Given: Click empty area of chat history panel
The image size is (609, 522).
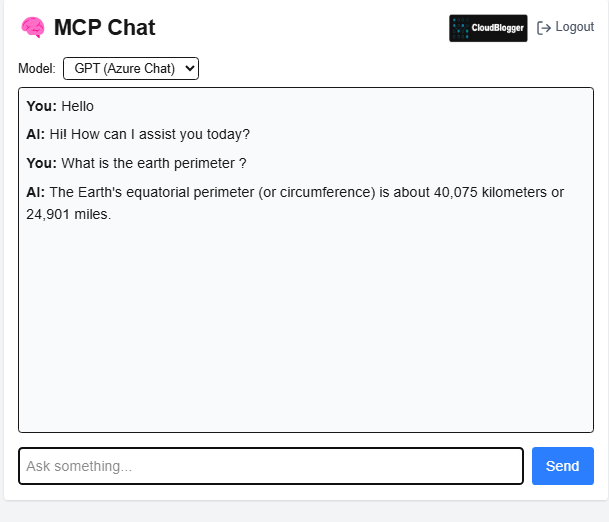Looking at the screenshot, I should pyautogui.click(x=306, y=326).
